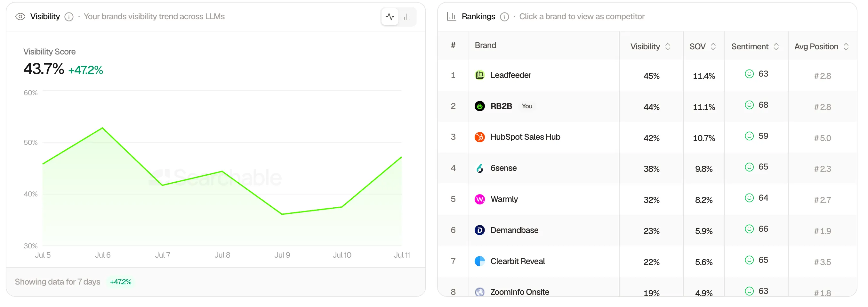Click the 6sense brand logo
Viewport: 868px width, 307px height.
point(479,168)
